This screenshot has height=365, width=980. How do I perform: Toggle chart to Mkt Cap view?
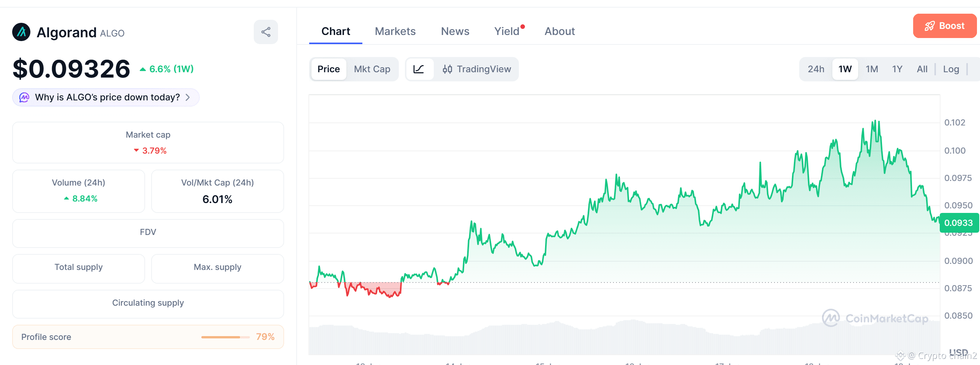(372, 69)
